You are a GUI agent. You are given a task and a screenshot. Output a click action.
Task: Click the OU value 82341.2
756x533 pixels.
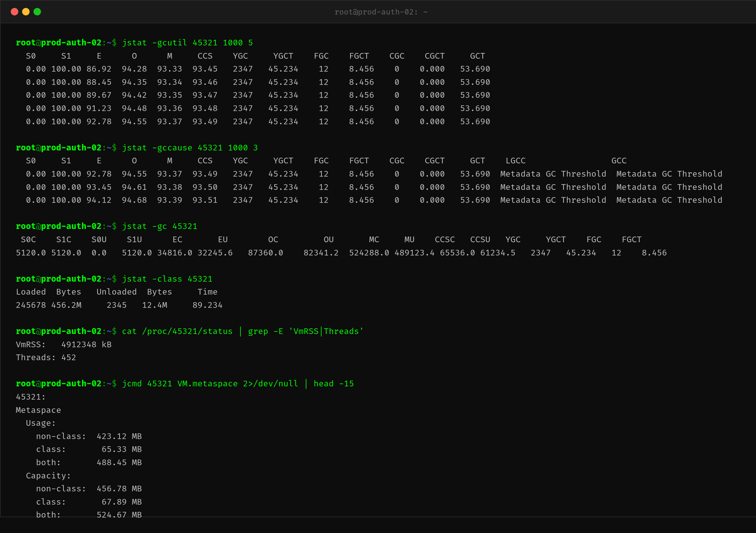[321, 253]
